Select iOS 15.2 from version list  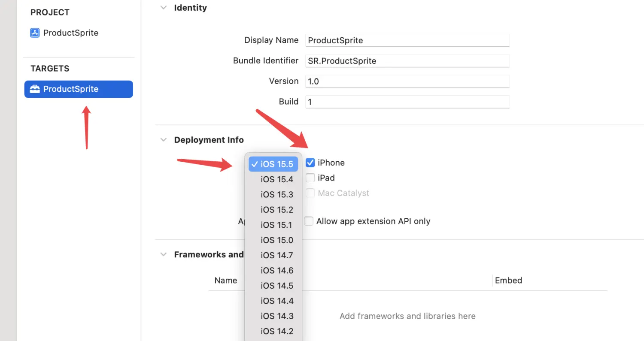[276, 210]
